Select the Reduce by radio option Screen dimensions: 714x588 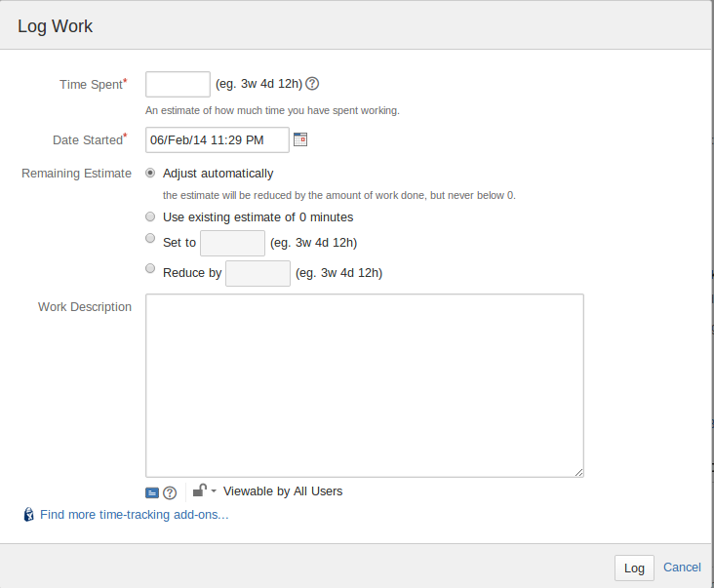pos(149,268)
